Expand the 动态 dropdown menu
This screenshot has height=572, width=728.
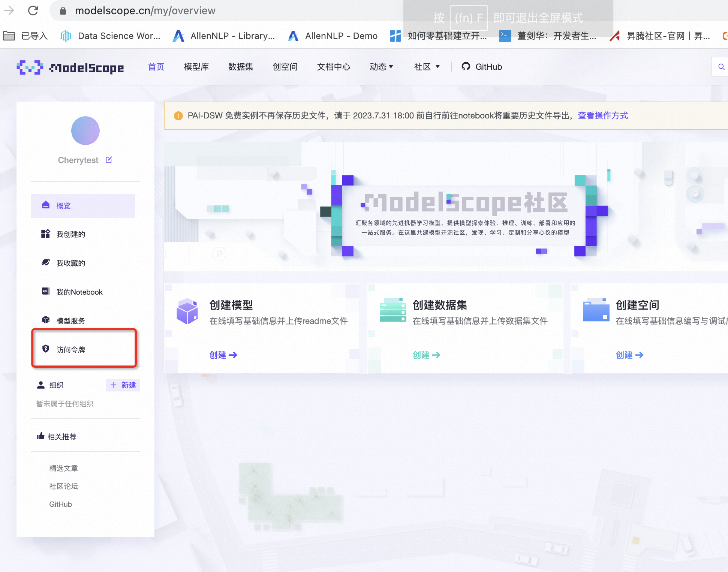(381, 67)
